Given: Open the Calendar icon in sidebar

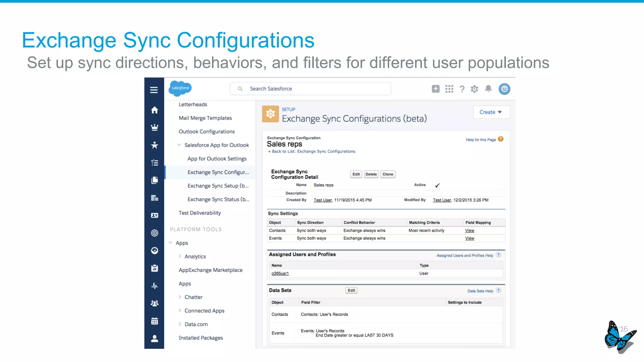Looking at the screenshot, I should 154,321.
